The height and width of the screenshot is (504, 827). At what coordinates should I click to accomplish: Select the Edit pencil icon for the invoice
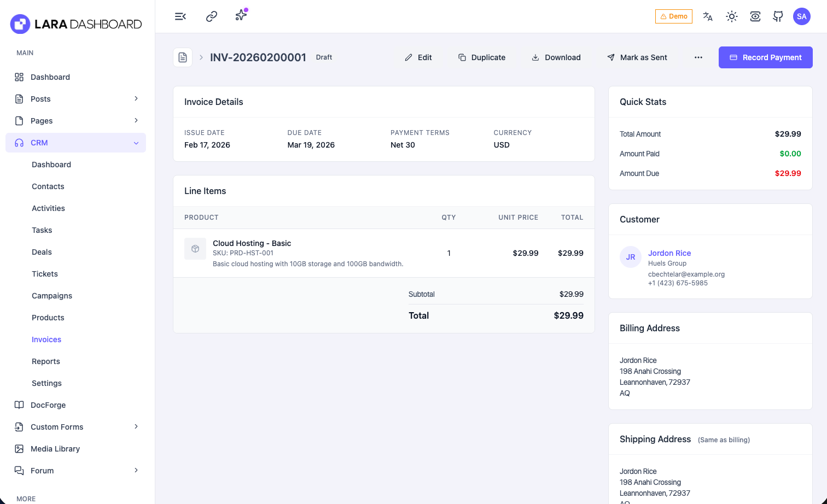409,57
